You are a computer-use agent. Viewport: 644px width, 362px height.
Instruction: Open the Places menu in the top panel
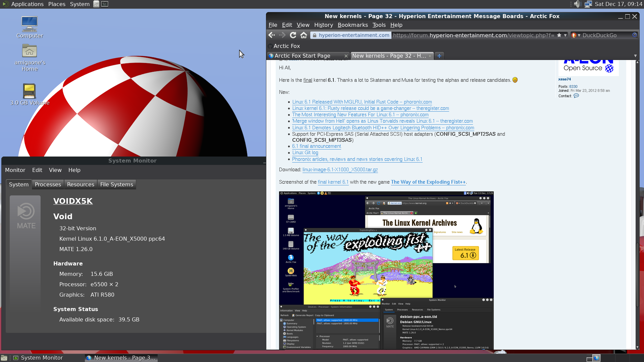coord(57,4)
